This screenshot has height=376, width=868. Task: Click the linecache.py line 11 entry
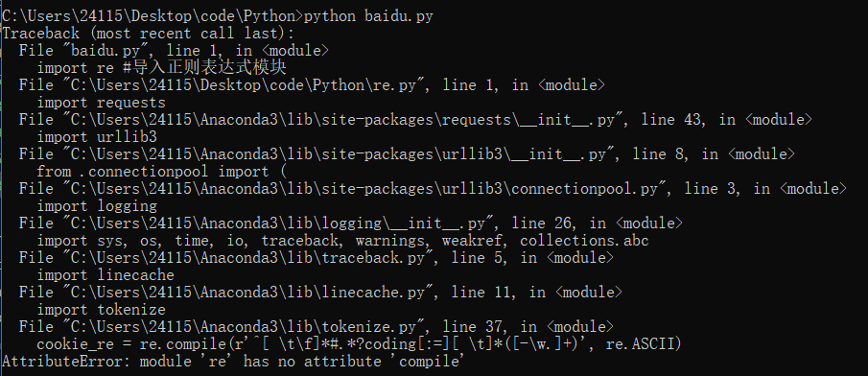[x=320, y=293]
